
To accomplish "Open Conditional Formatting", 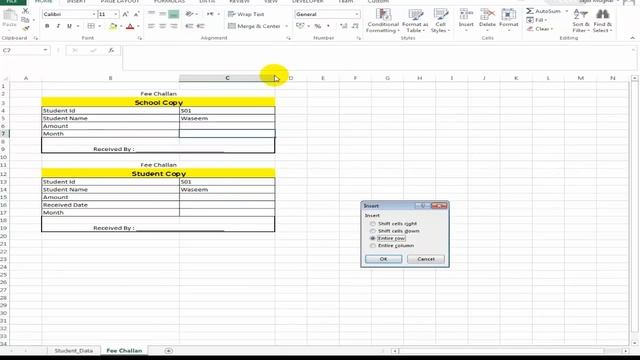I will click(x=382, y=21).
